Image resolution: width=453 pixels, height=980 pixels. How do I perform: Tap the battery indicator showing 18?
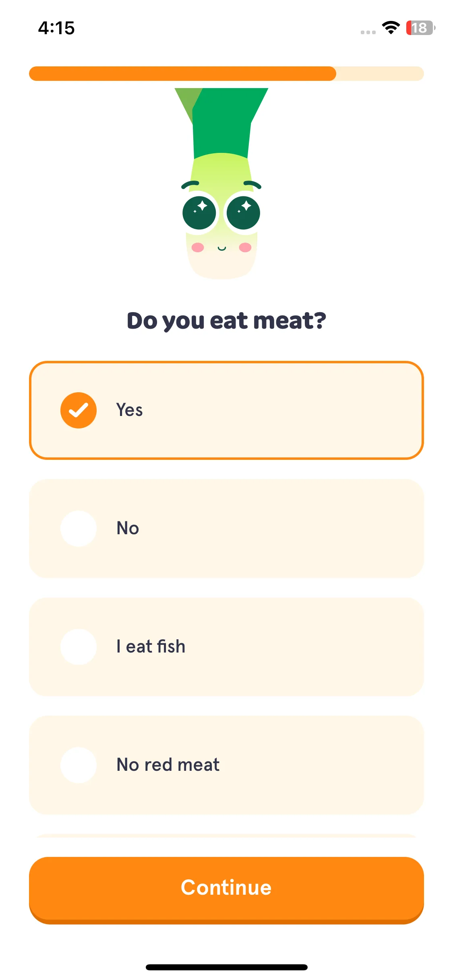tap(420, 28)
